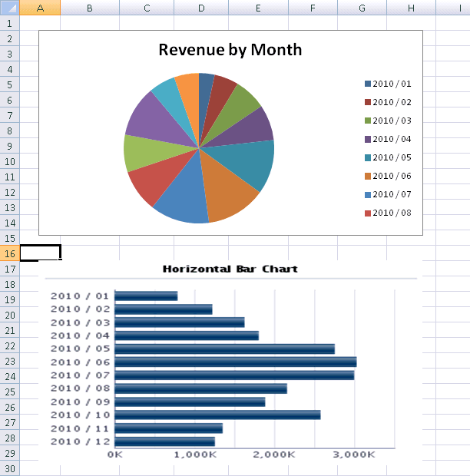Click bar chart axis label 2010 / 06
470x476 pixels.
[x=80, y=362]
